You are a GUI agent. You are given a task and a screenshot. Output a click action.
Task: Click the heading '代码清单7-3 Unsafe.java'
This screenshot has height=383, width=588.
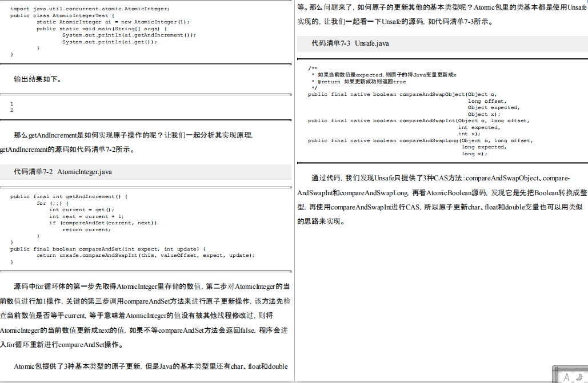point(350,43)
